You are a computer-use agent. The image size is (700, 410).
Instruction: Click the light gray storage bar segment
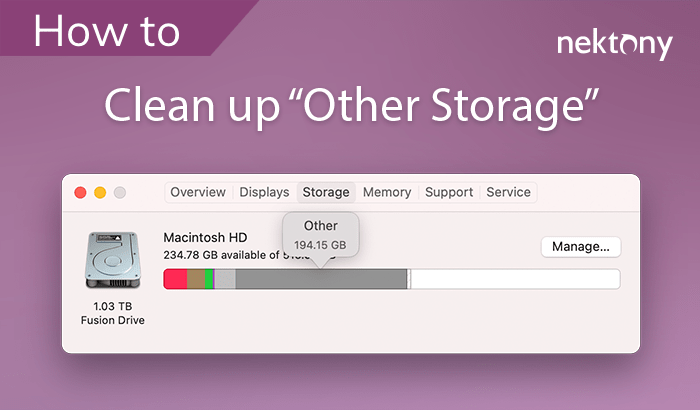pyautogui.click(x=225, y=279)
